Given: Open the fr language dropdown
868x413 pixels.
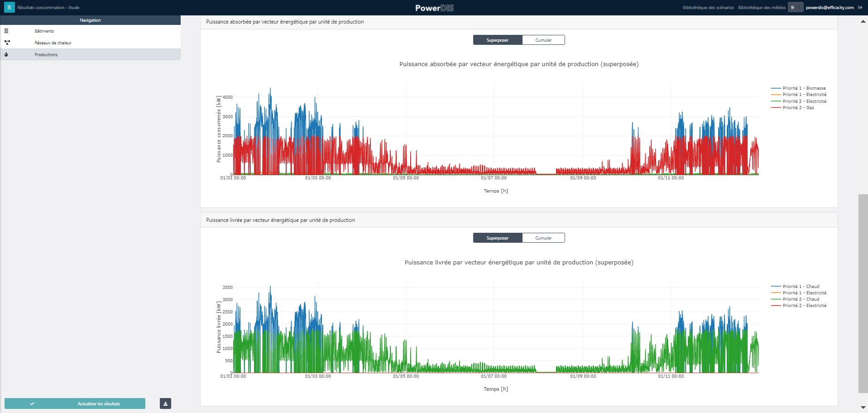Looking at the screenshot, I should [x=796, y=7].
